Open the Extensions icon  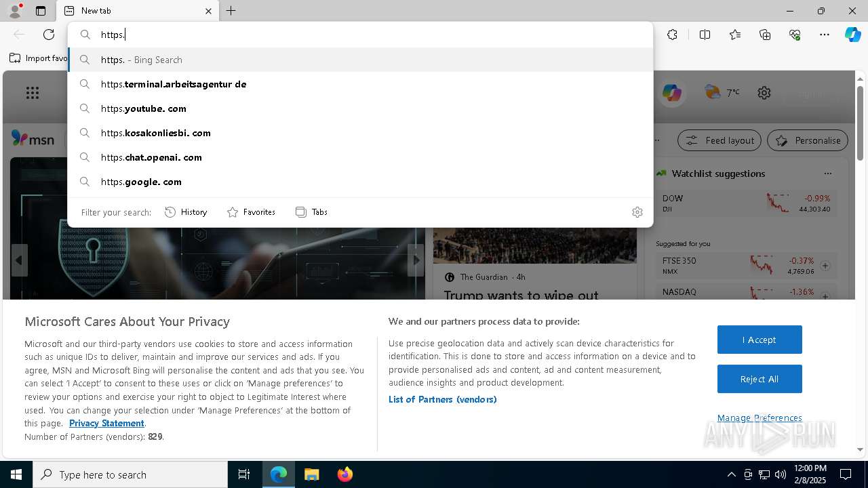[672, 35]
